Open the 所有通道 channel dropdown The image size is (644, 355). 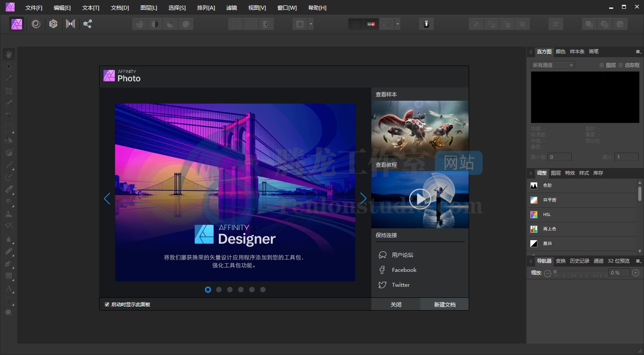553,65
